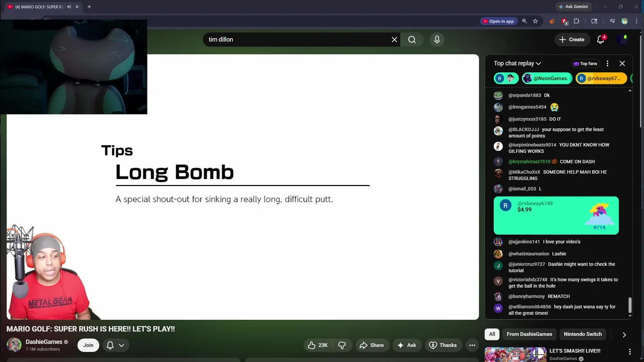Expand the Top chat replay dropdown
This screenshot has height=362, width=644.
(x=517, y=63)
